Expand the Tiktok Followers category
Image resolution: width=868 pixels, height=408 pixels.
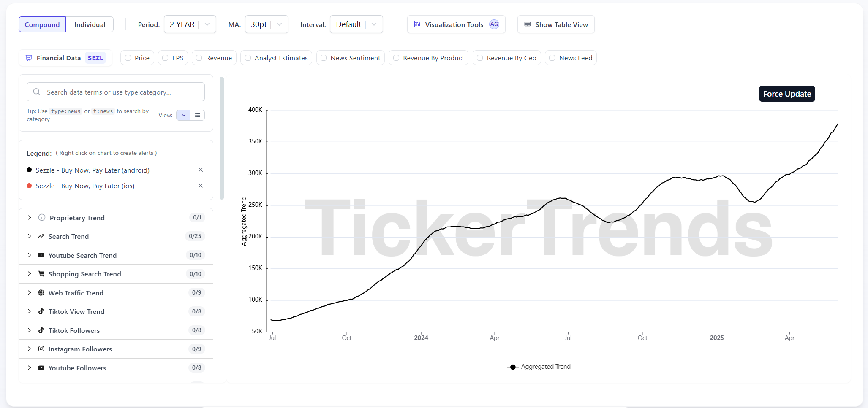coord(29,330)
